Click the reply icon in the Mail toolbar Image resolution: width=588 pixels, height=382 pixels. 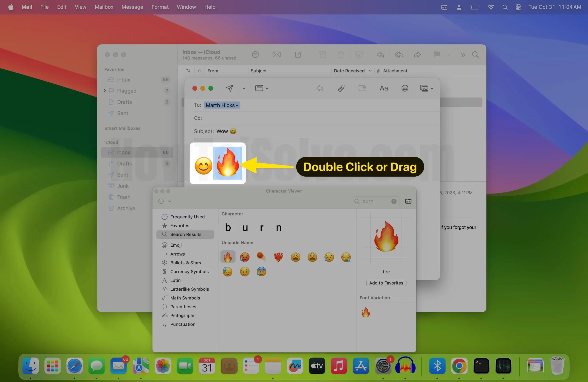tap(380, 55)
